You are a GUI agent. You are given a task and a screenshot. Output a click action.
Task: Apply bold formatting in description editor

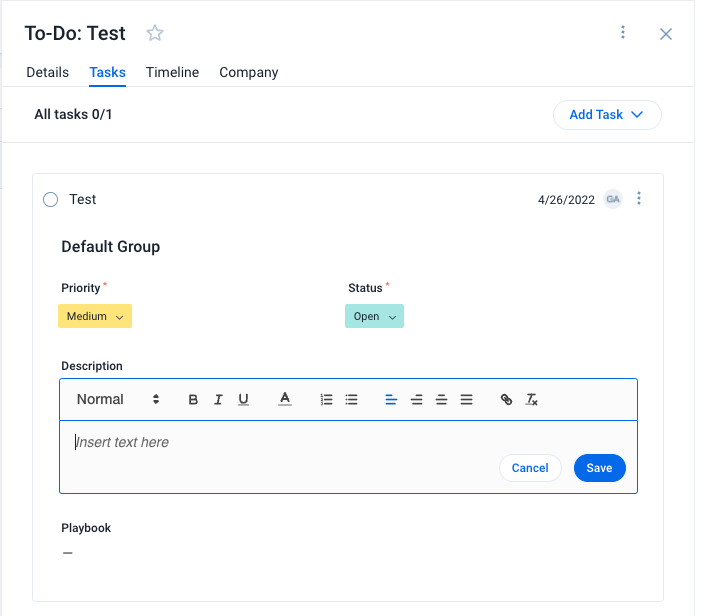tap(193, 399)
